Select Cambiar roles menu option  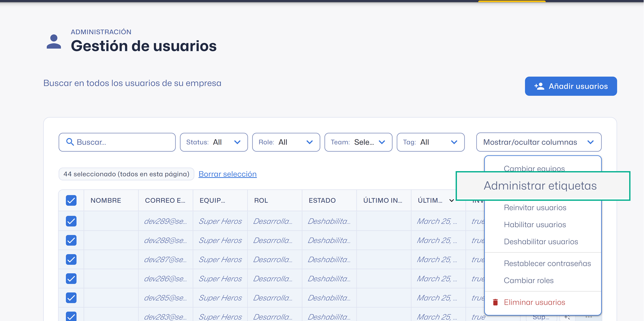[528, 280]
